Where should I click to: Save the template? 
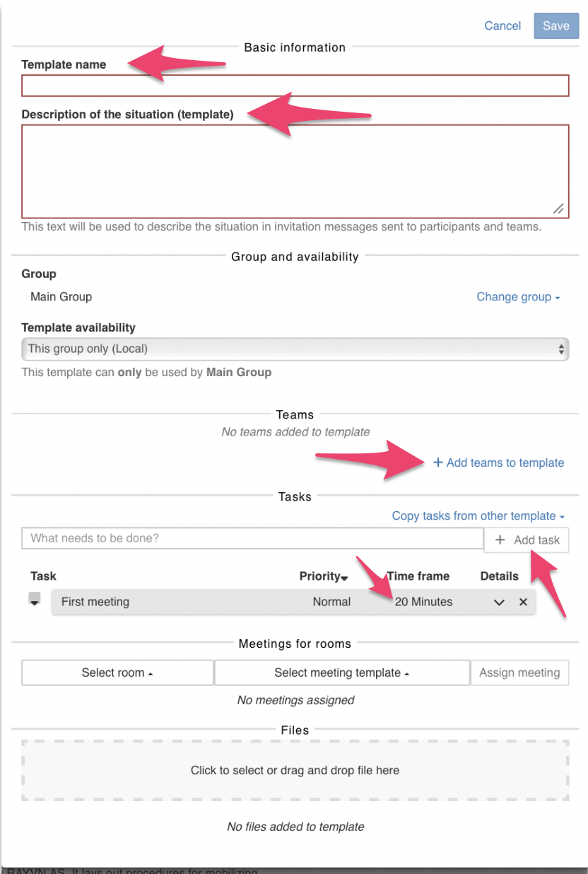click(x=555, y=25)
